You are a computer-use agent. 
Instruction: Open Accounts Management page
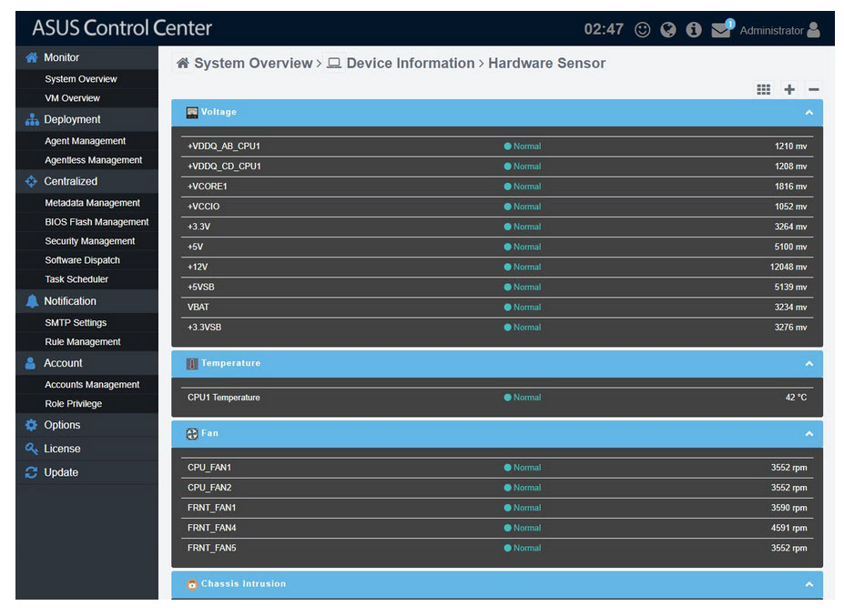[x=92, y=385]
